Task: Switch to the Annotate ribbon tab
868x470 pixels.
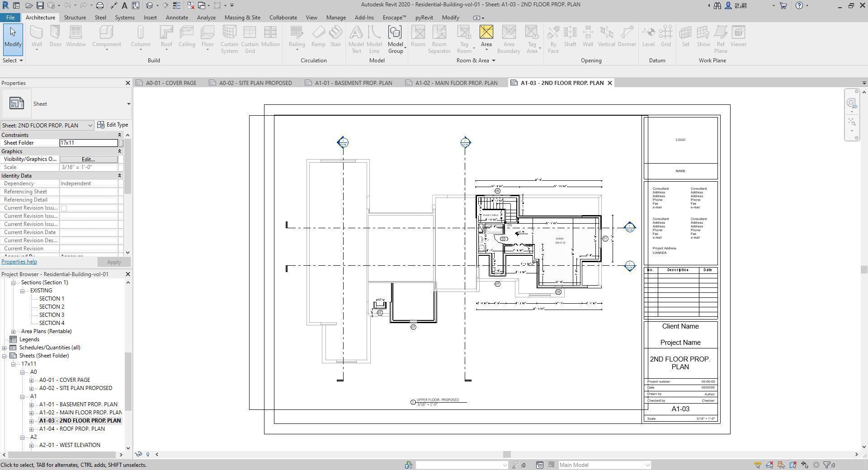Action: pos(177,18)
